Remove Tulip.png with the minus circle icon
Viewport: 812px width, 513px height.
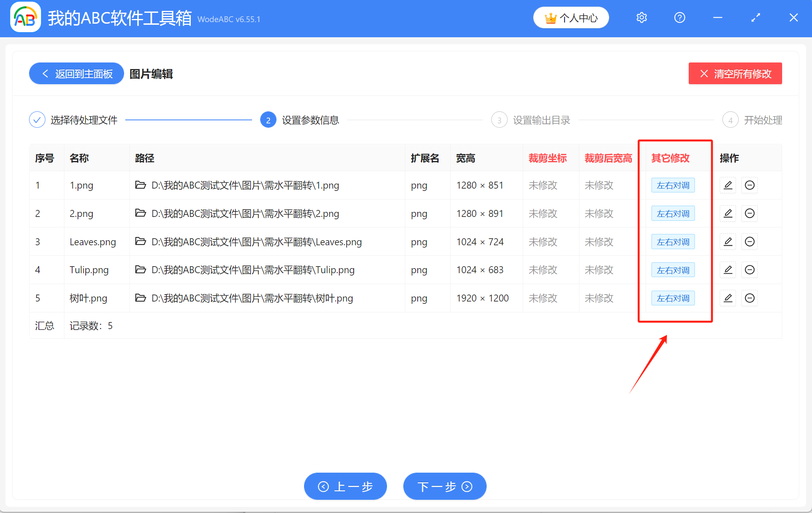tap(750, 270)
